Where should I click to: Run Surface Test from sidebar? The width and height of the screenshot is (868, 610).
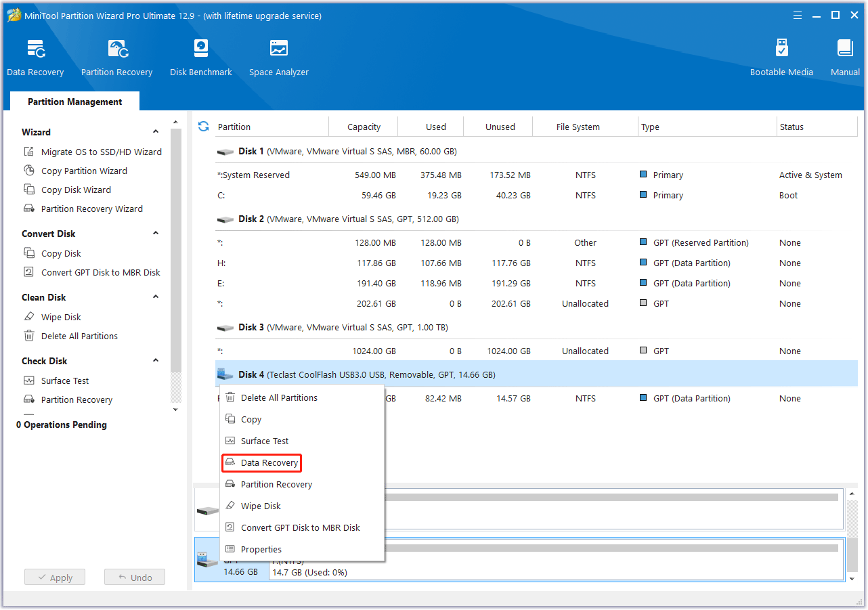click(x=57, y=380)
